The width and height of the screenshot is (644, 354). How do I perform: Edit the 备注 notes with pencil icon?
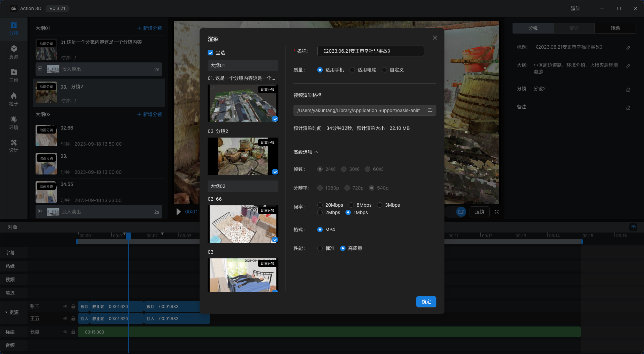628,108
